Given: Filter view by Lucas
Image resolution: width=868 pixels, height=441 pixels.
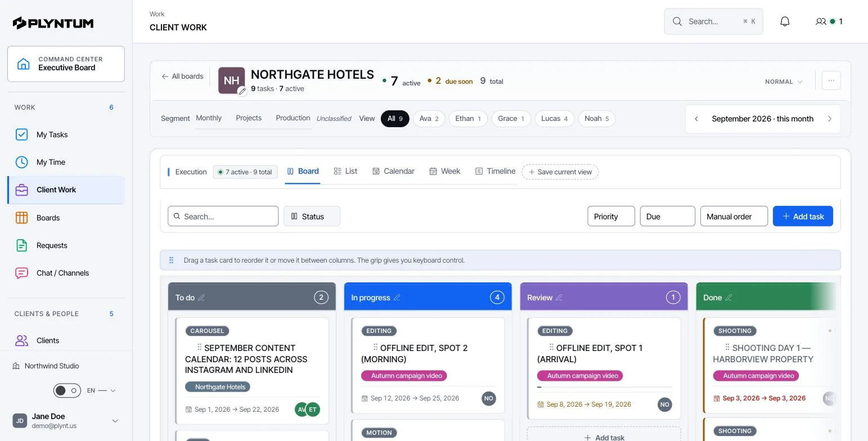Looking at the screenshot, I should (x=554, y=119).
